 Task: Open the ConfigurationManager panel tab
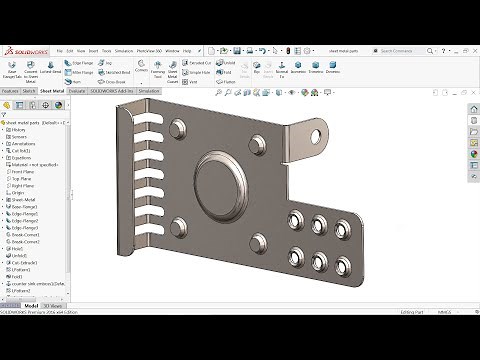[x=33, y=105]
